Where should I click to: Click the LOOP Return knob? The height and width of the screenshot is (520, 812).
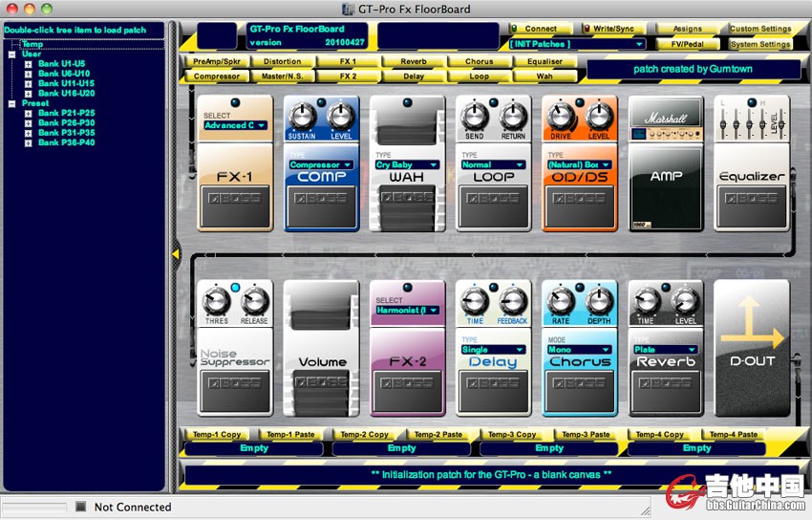(x=513, y=116)
